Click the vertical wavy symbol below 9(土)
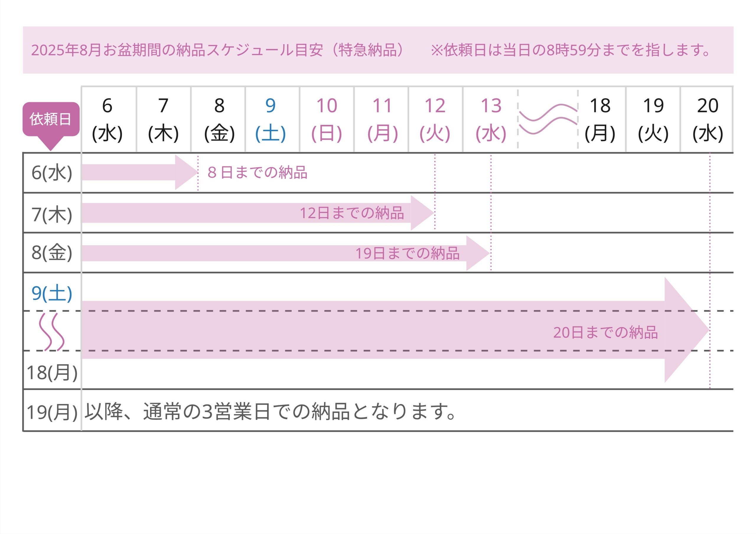The width and height of the screenshot is (756, 534). point(52,332)
